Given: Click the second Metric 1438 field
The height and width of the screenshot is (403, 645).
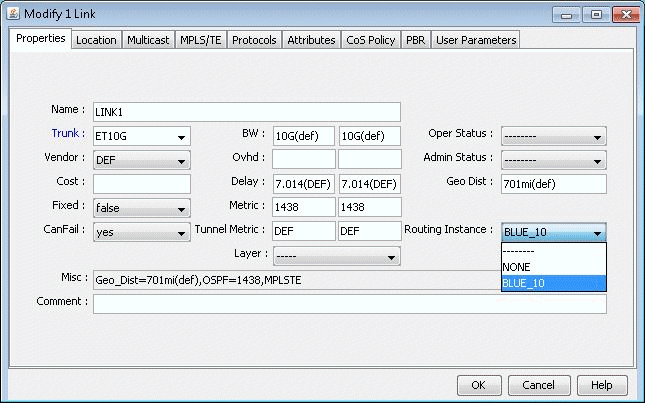Looking at the screenshot, I should click(x=369, y=207).
